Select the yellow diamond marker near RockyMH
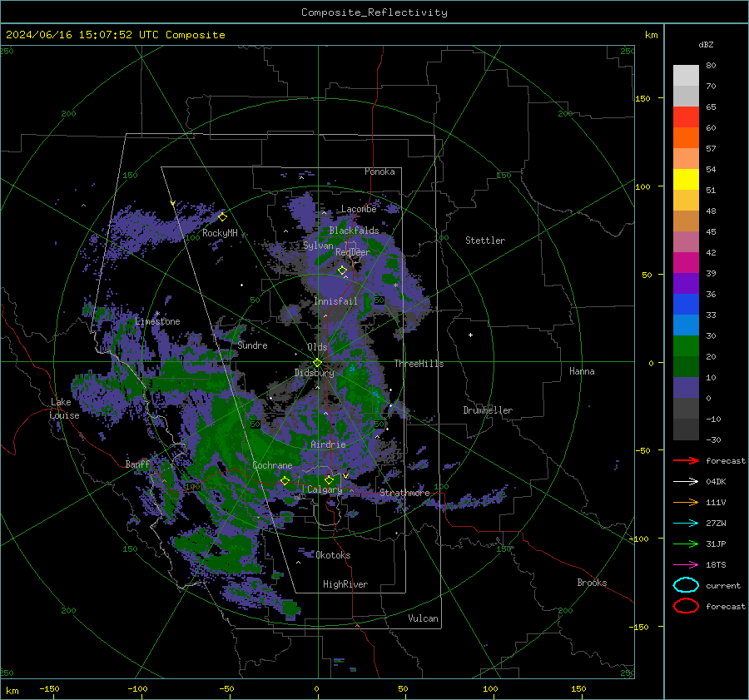The width and height of the screenshot is (749, 700). click(222, 217)
